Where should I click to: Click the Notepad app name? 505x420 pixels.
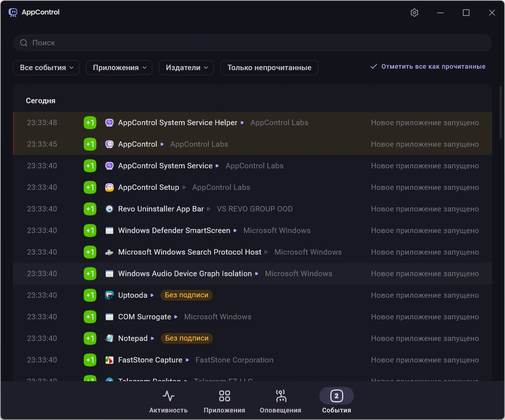coord(133,338)
